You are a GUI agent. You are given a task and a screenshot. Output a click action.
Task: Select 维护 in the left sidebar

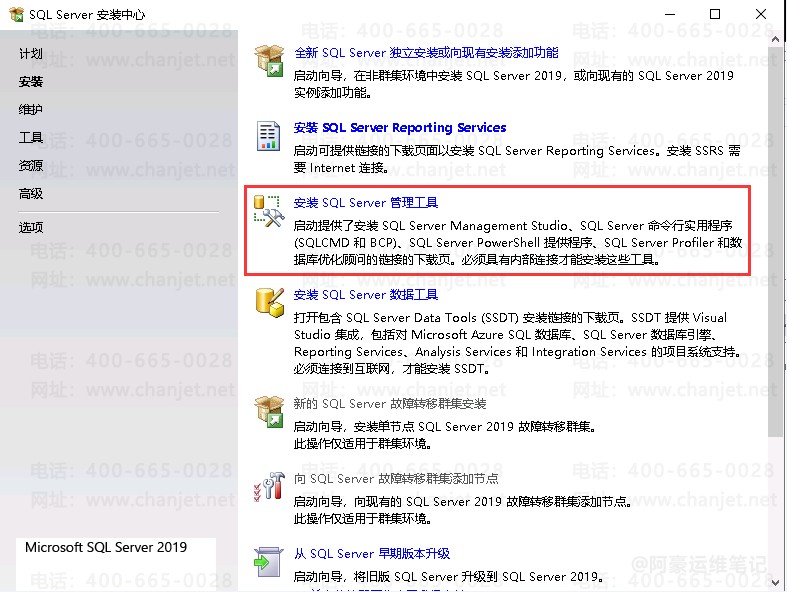[x=31, y=109]
